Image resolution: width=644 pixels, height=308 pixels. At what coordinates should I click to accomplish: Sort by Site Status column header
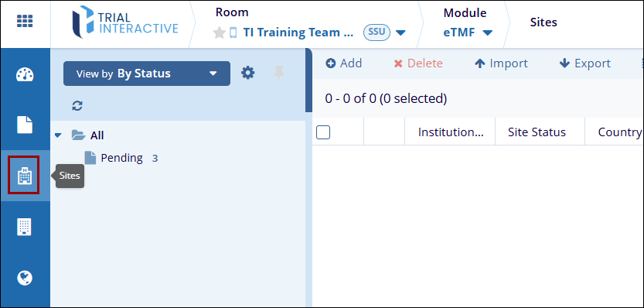[537, 132]
